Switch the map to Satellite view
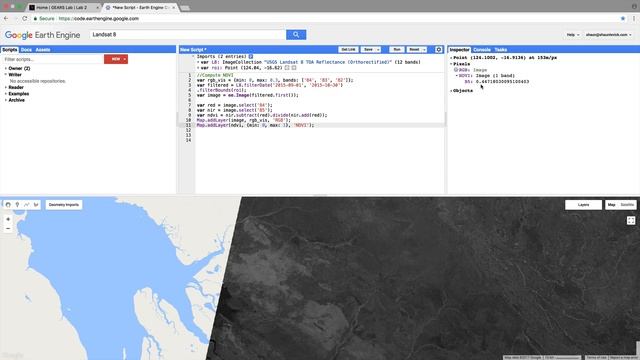This screenshot has width=640, height=360. pos(627,204)
